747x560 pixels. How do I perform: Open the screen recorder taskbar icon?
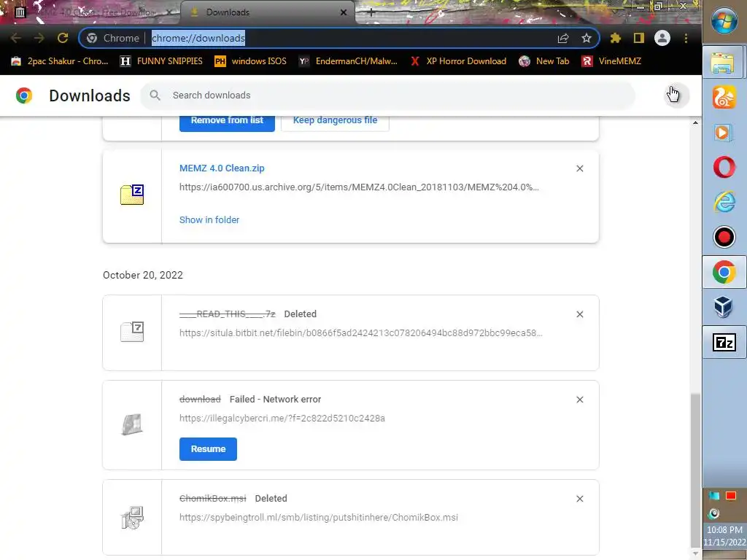pyautogui.click(x=724, y=237)
